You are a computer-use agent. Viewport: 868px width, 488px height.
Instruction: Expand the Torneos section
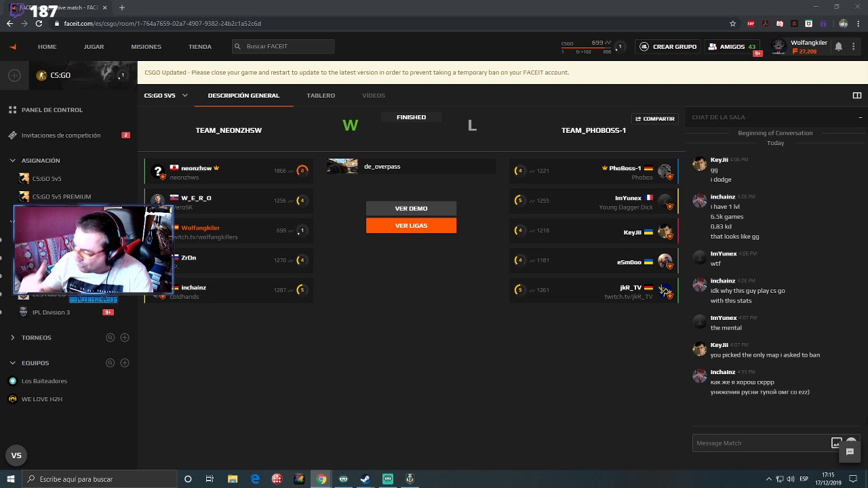pyautogui.click(x=12, y=338)
